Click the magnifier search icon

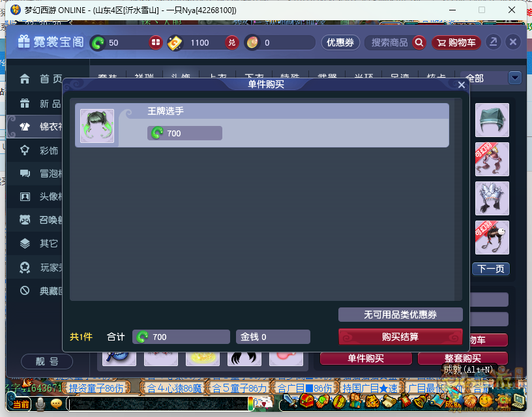pyautogui.click(x=419, y=42)
